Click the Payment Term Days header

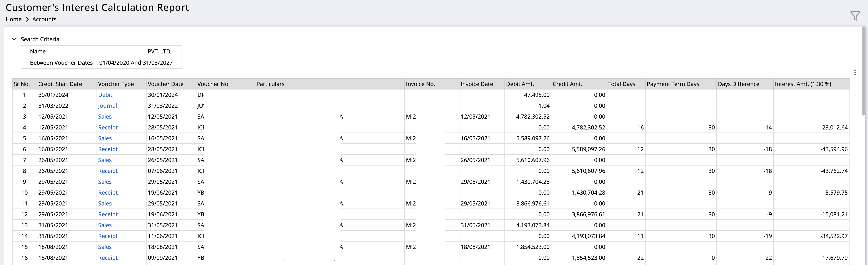click(681, 84)
